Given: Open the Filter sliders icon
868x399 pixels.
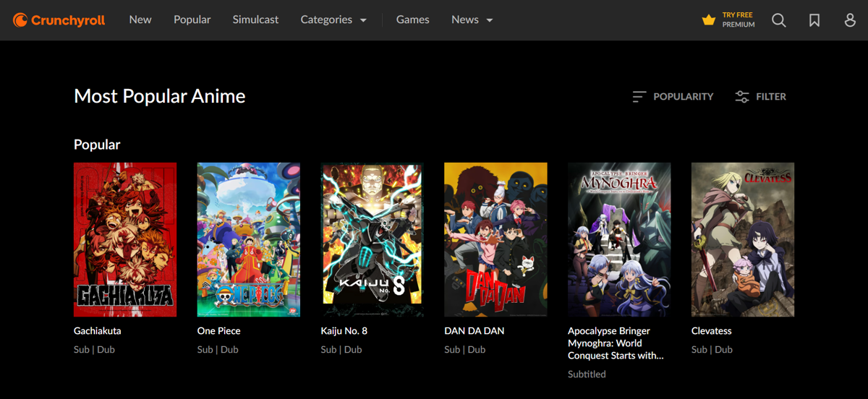Looking at the screenshot, I should click(x=742, y=97).
